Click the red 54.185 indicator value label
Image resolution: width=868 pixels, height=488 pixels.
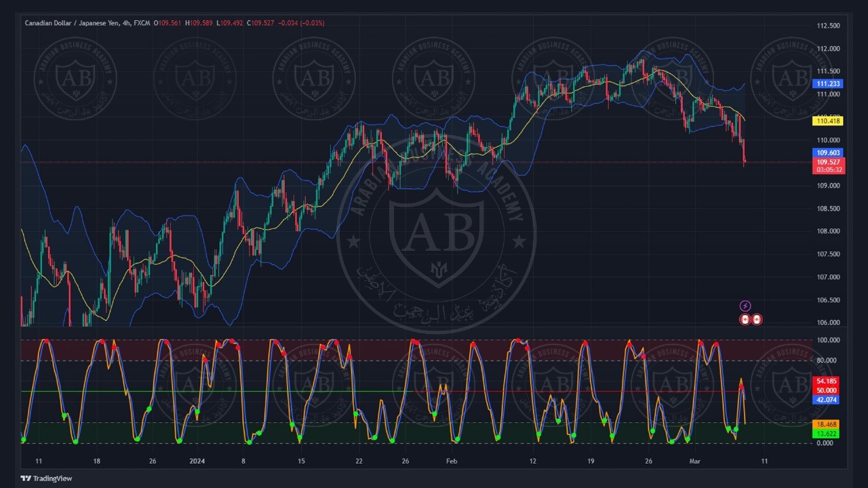coord(827,382)
